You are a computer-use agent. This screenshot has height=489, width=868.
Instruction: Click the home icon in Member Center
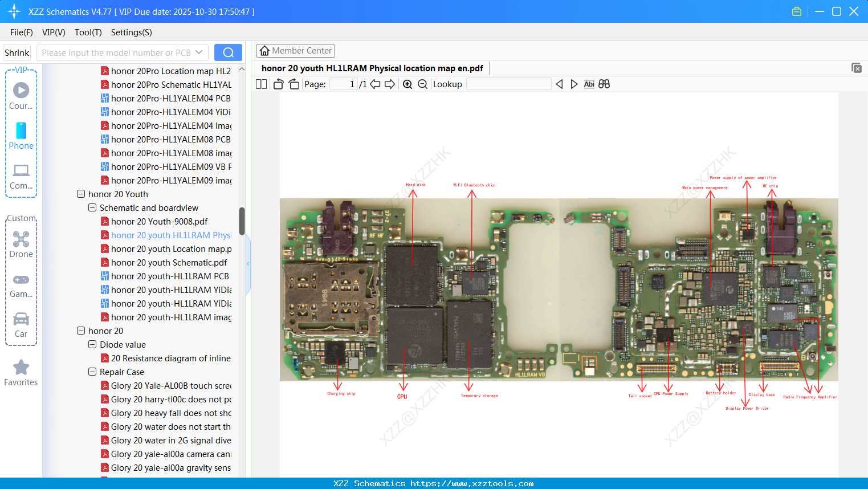point(264,51)
